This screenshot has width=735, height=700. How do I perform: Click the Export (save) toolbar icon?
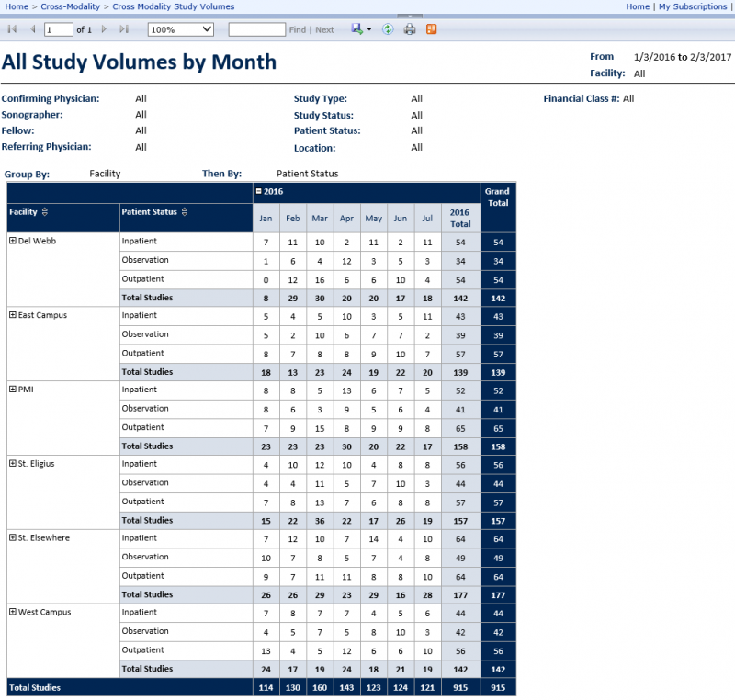pos(357,29)
